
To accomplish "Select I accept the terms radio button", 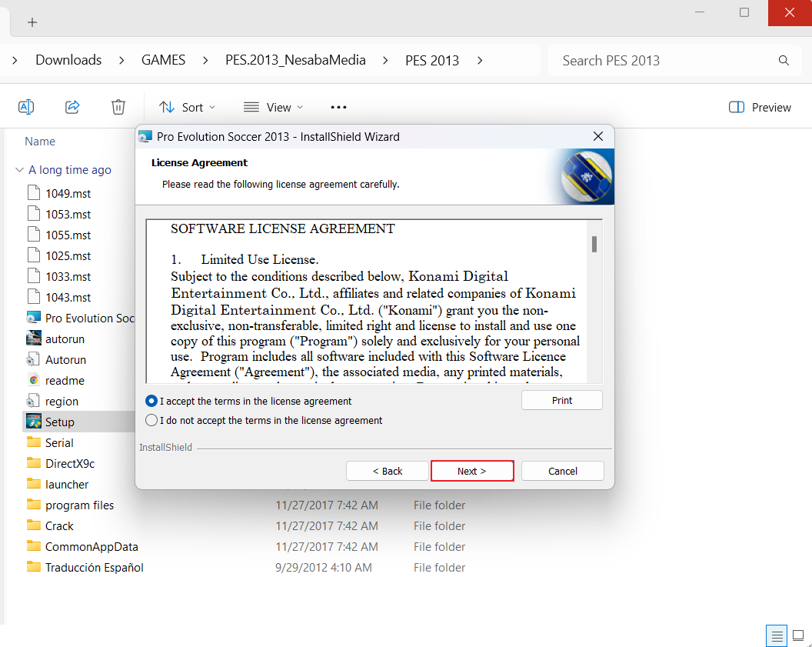I will click(151, 401).
